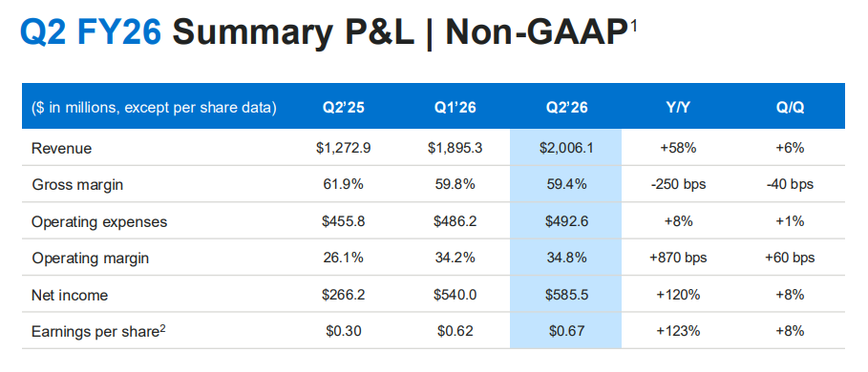The image size is (868, 372).
Task: Click the +58% Y/Y revenue growth cell
Action: pyautogui.click(x=678, y=149)
